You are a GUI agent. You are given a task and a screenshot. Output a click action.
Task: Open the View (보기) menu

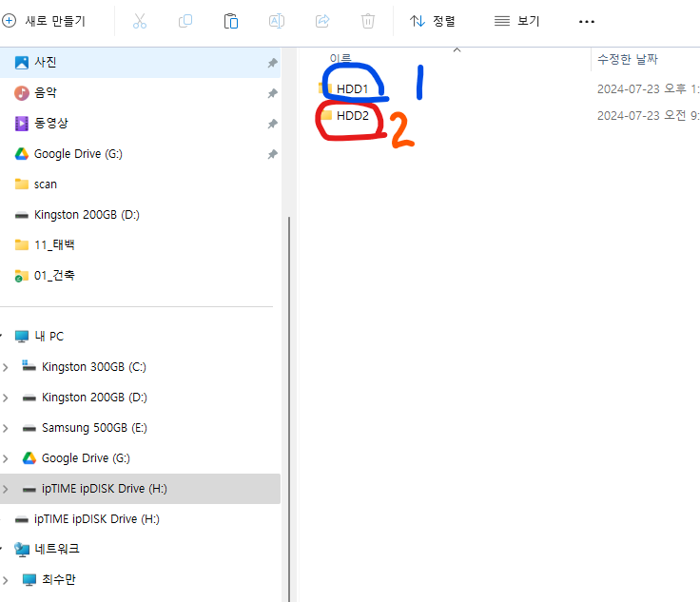click(x=517, y=21)
